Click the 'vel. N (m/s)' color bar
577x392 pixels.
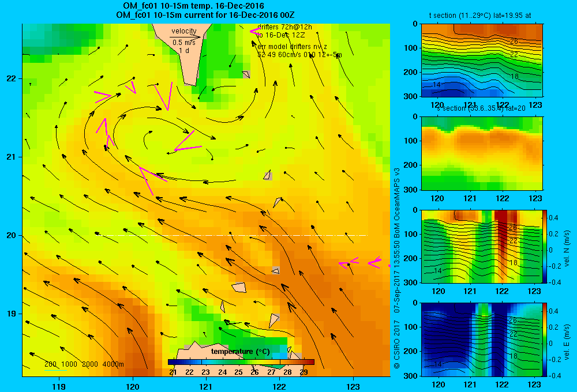545,246
